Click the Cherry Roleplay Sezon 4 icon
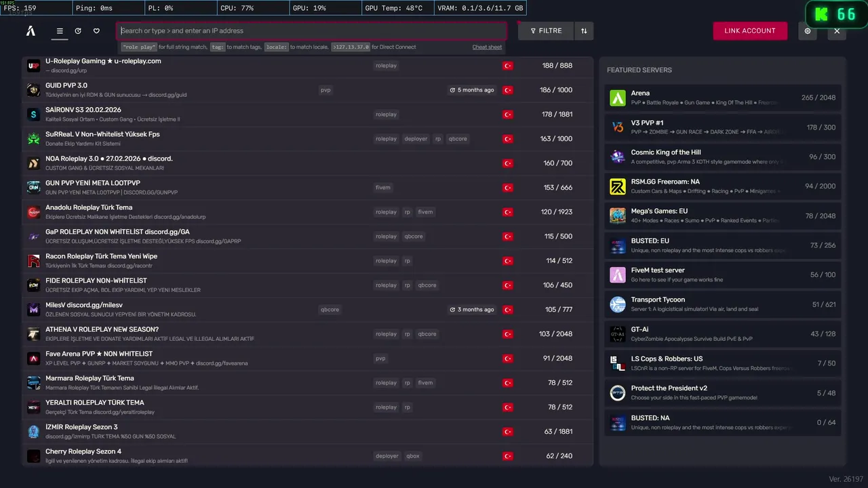This screenshot has height=488, width=868. 33,456
